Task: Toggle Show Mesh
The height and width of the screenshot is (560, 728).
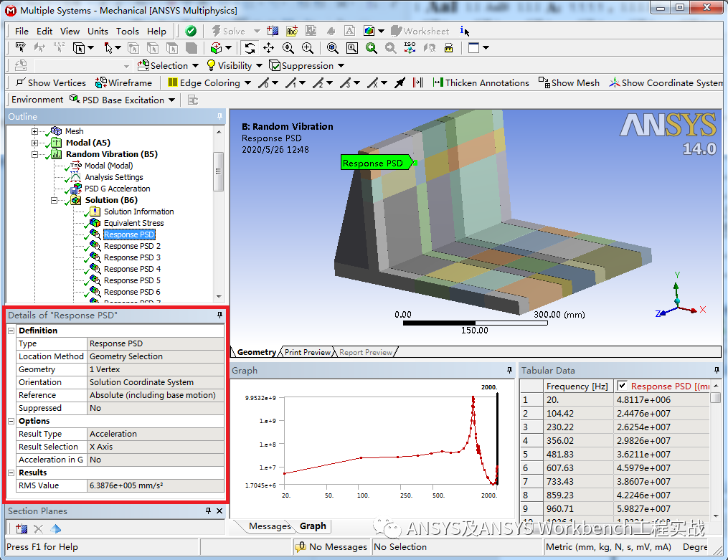Action: pos(569,82)
